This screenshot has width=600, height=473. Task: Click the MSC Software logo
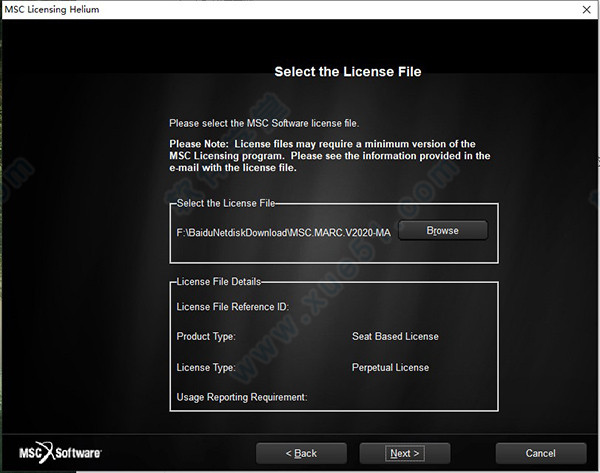click(60, 453)
